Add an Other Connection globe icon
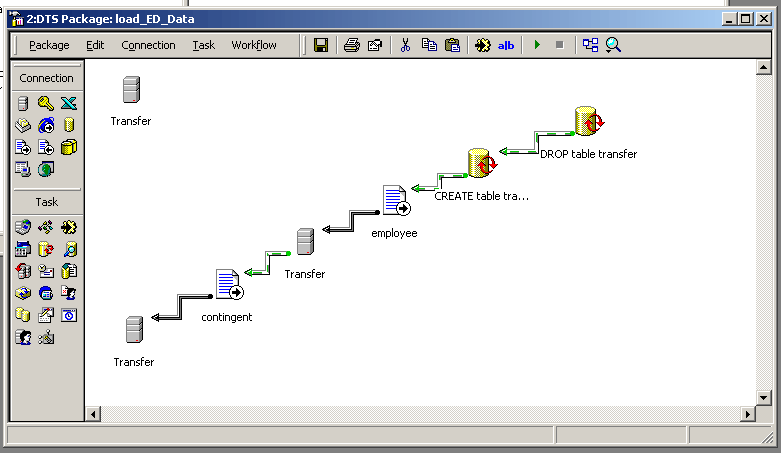 point(46,169)
